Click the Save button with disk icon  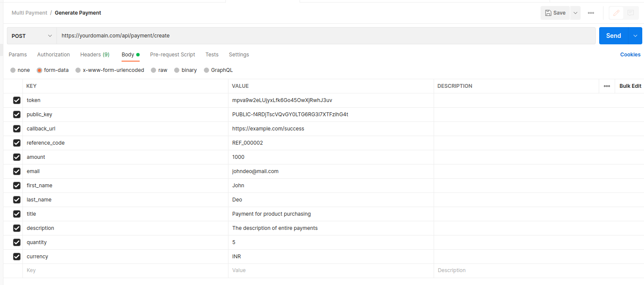[x=555, y=13]
